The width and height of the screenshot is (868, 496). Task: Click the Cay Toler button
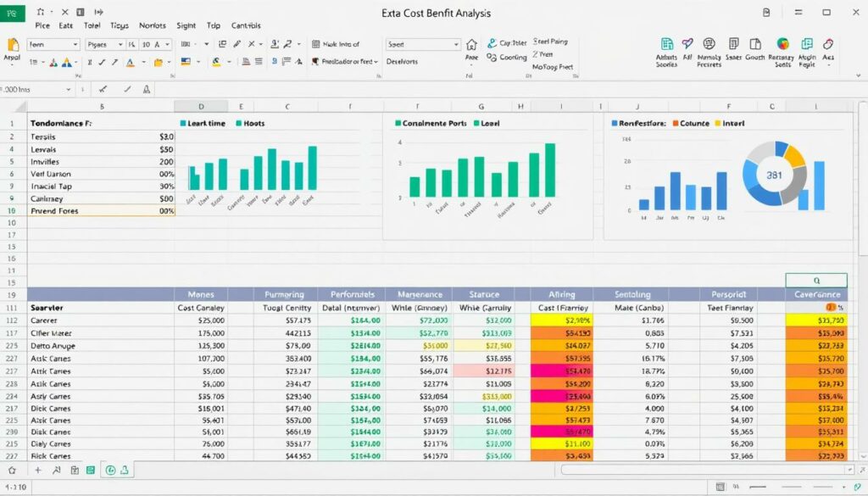(507, 43)
